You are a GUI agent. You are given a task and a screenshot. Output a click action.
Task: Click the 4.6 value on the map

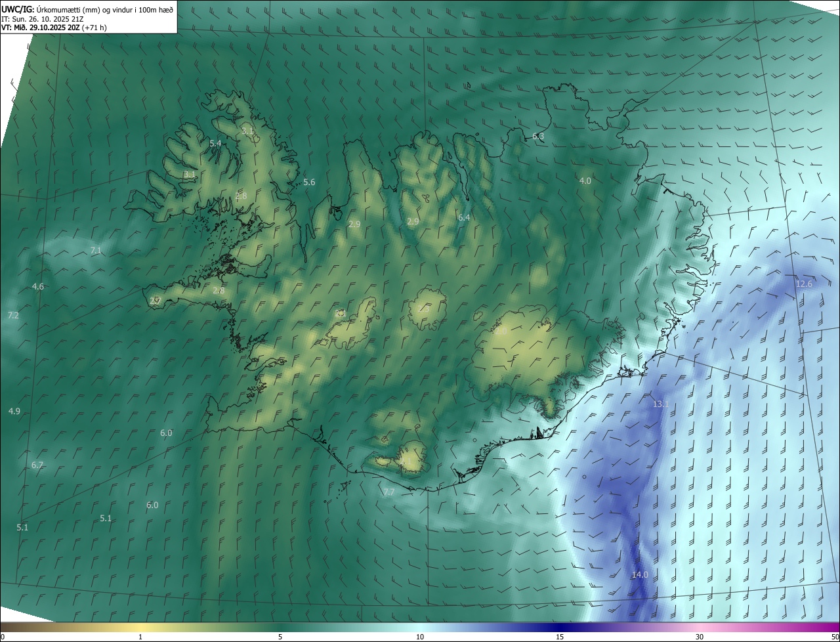pos(37,287)
